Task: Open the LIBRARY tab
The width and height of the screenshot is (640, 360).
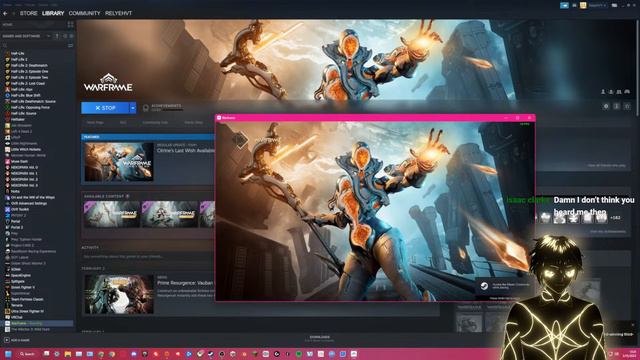Action: [53, 13]
